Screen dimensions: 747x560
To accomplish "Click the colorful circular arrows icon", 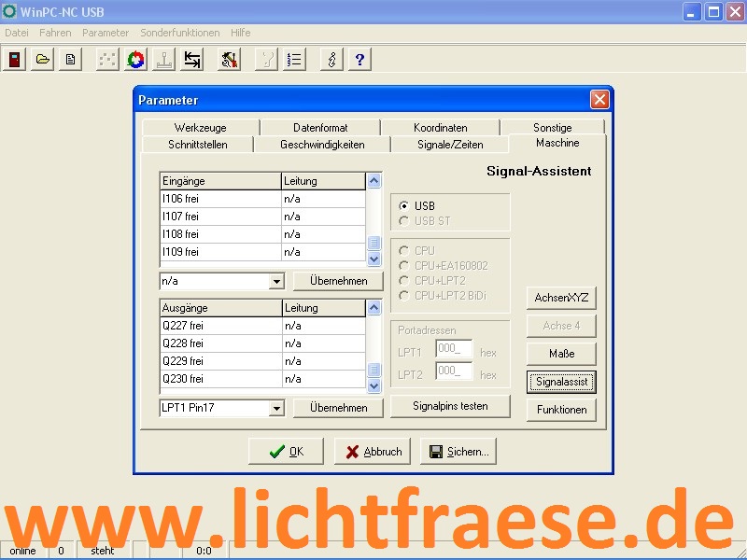I will click(x=135, y=60).
